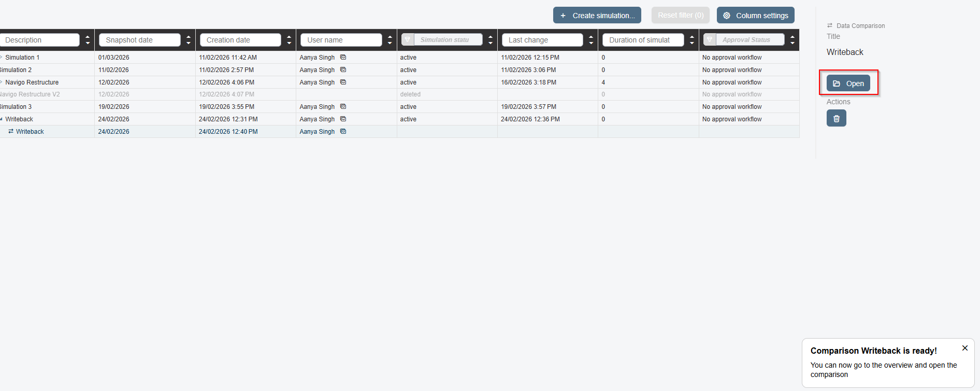This screenshot has height=391, width=980.
Task: Click user card icon in parent Writeback row
Action: [343, 119]
